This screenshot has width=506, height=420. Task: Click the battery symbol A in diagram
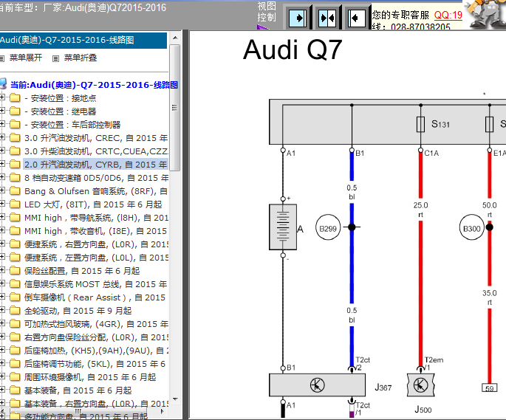click(x=283, y=227)
